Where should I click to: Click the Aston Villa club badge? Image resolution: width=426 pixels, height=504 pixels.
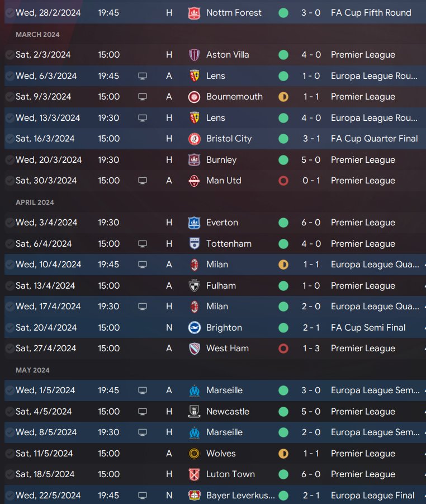click(x=194, y=55)
